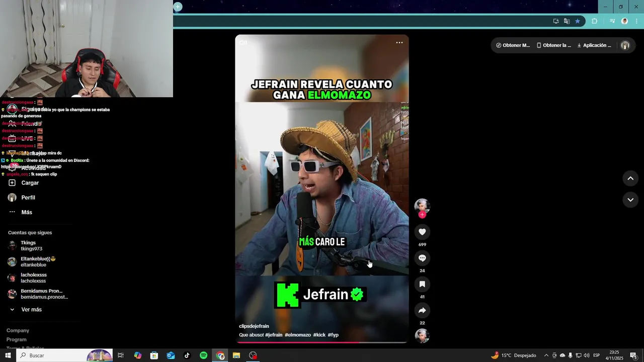644x362 pixels.
Task: Open the volume speaker tray icon
Action: click(x=587, y=355)
